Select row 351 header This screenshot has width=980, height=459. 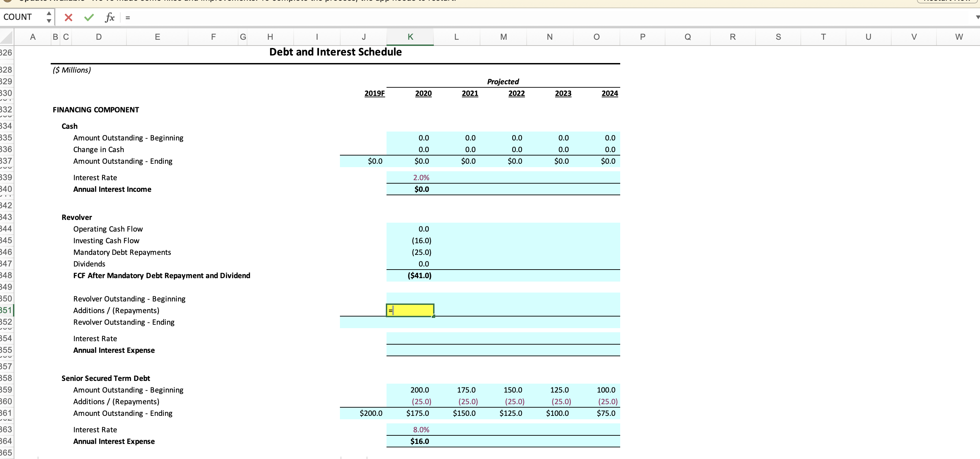[6, 310]
